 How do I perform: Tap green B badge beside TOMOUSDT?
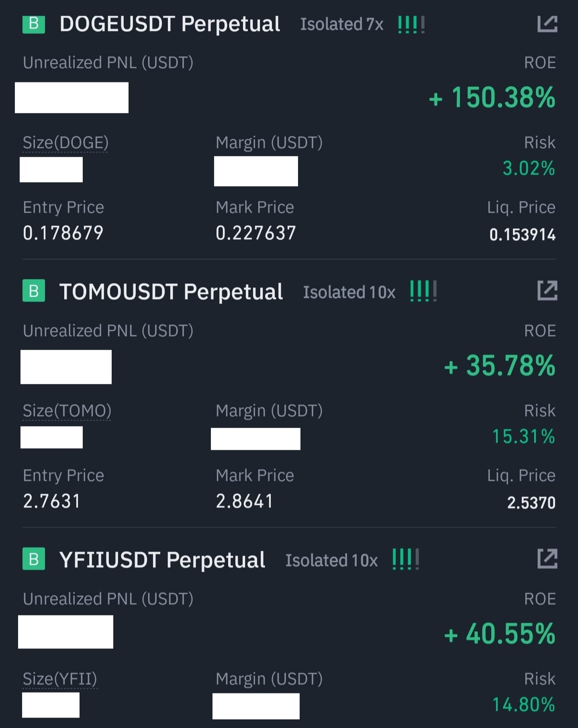click(34, 291)
